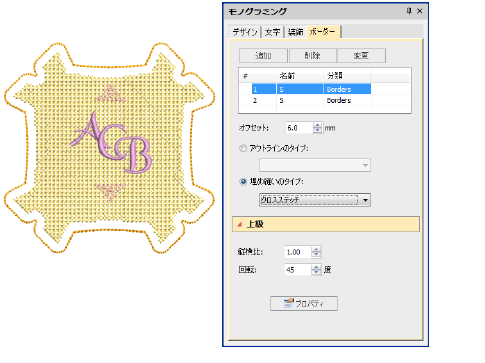Open the プロパティ button
This screenshot has height=363, width=485.
pos(304,303)
